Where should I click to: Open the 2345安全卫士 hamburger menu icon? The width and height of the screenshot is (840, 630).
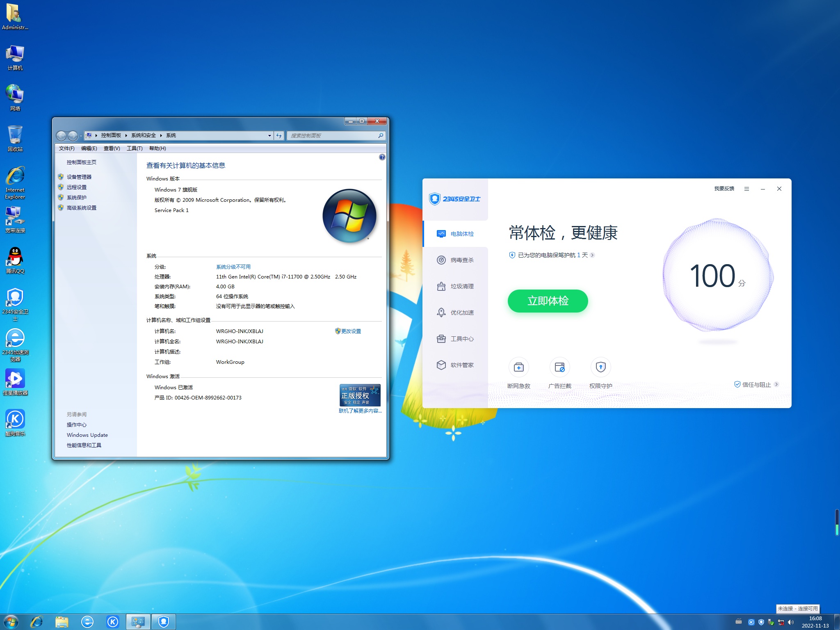pyautogui.click(x=747, y=189)
